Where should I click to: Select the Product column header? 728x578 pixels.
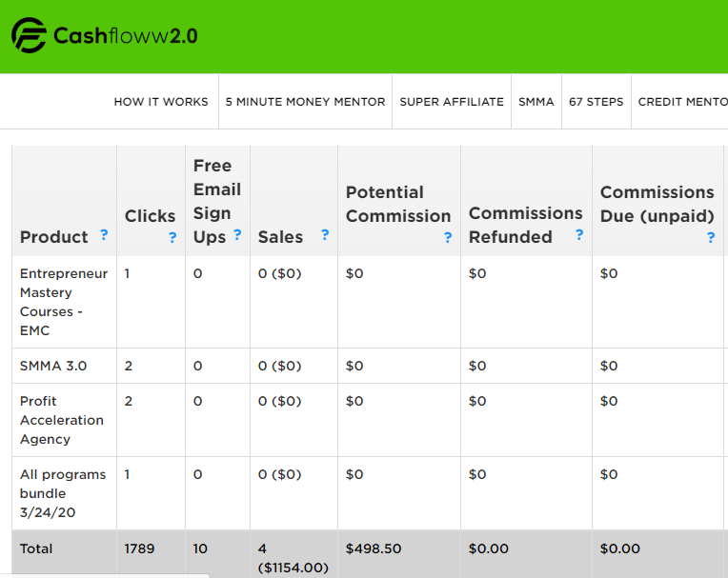tap(54, 237)
